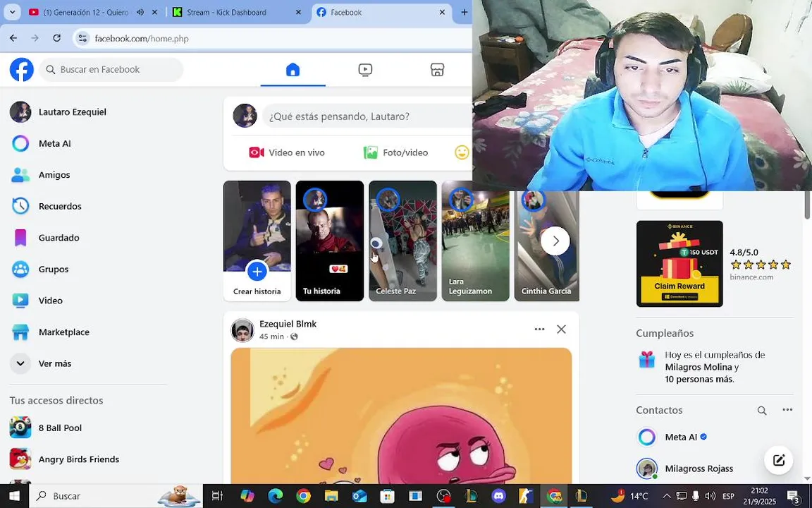Start a Video en vivo

coord(287,152)
